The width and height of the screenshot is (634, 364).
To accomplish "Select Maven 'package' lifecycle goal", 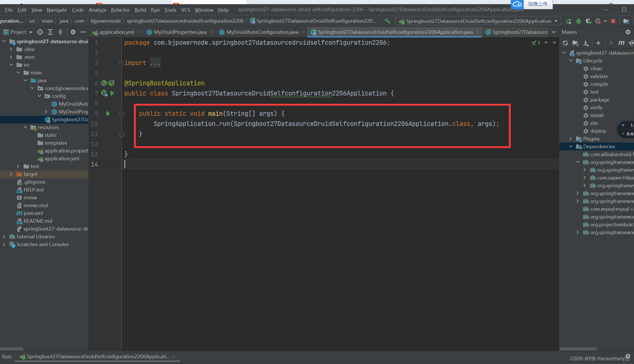I will tap(599, 100).
